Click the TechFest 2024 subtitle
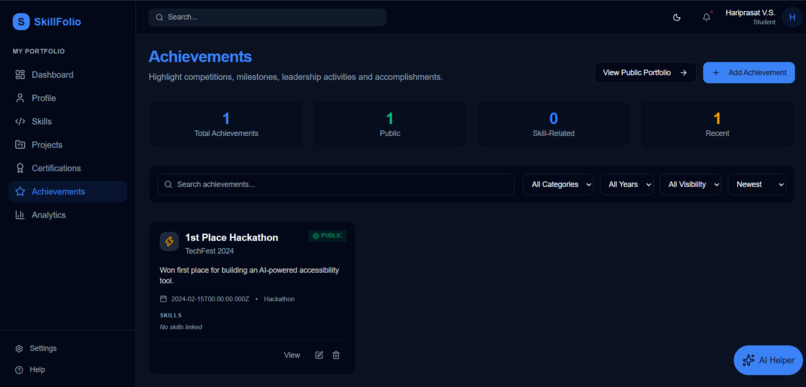Screen dimensions: 806x387 point(210,251)
